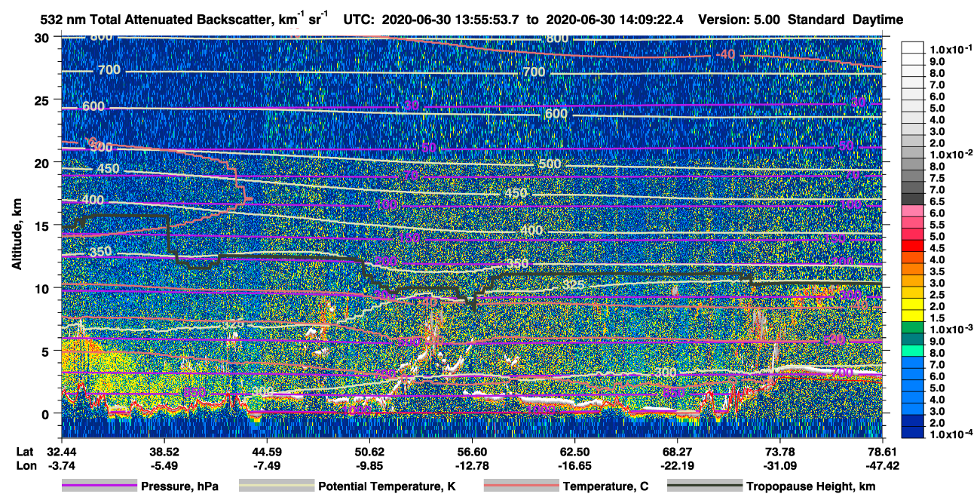This screenshot has width=980, height=503.
Task: Click colorbar label '1.0x10-4'
Action: (950, 435)
